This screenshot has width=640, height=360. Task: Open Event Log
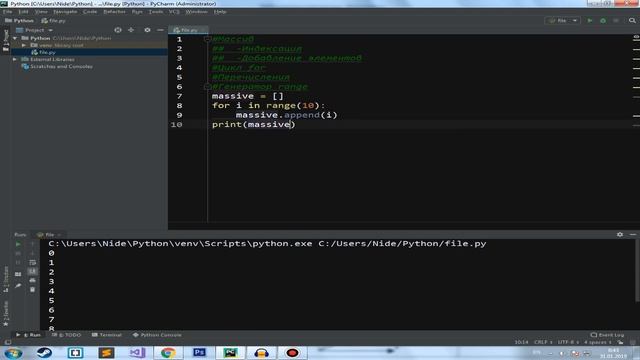[x=607, y=335]
